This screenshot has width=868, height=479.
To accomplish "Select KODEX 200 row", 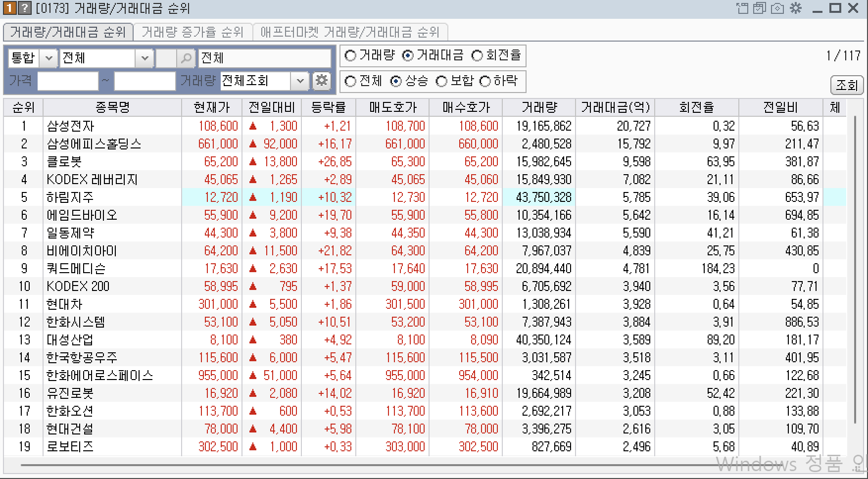I will pyautogui.click(x=78, y=286).
